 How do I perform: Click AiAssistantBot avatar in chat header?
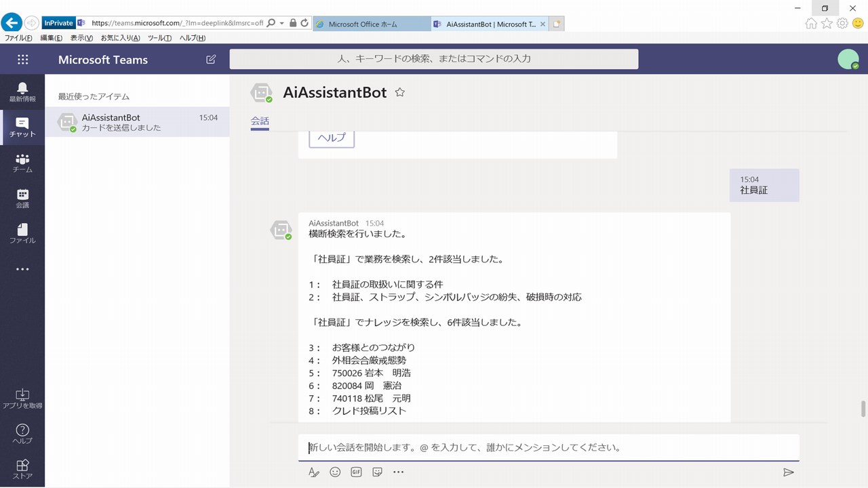(262, 93)
